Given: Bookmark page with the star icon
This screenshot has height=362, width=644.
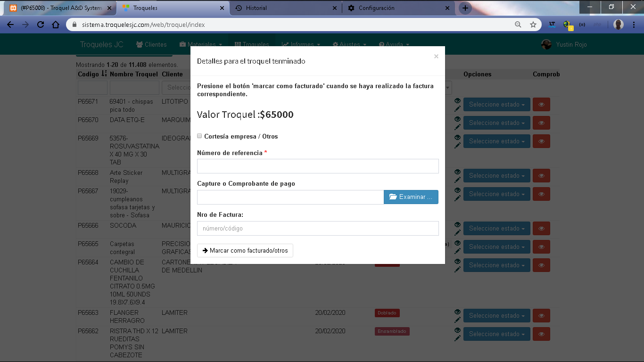Looking at the screenshot, I should coord(533,25).
